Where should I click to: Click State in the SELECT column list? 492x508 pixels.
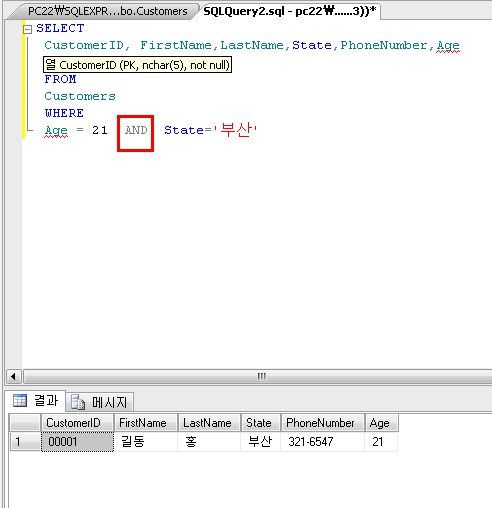click(x=312, y=45)
